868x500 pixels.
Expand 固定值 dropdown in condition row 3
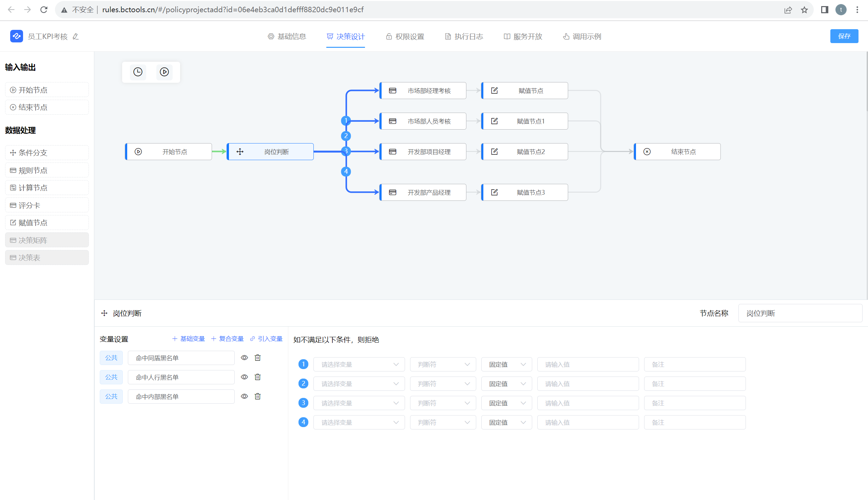(x=506, y=403)
